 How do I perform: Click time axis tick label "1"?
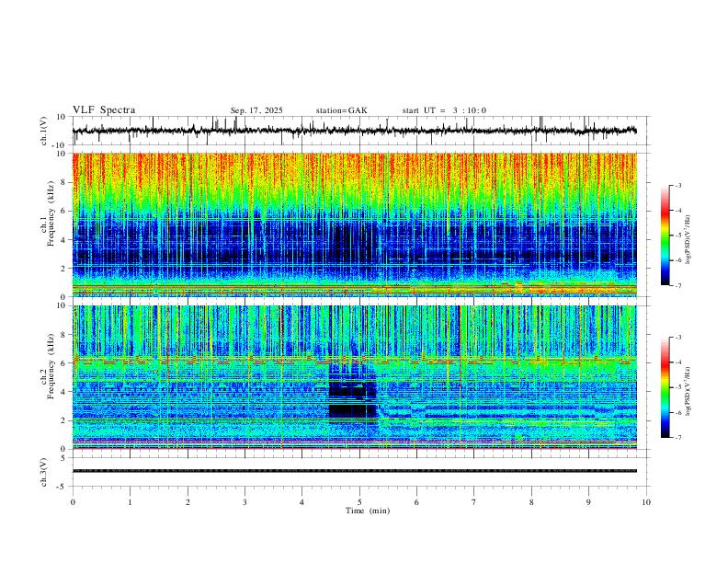(x=130, y=502)
